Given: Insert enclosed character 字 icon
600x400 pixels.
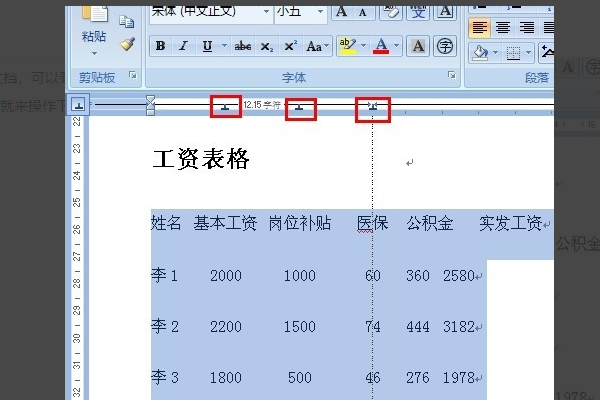Looking at the screenshot, I should pyautogui.click(x=445, y=46).
